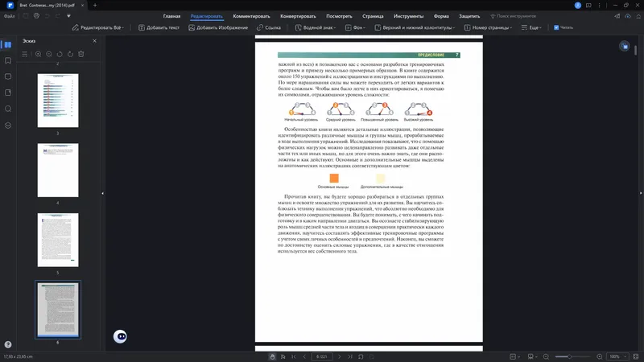Viewport: 644px width, 362px height.
Task: Open the Comments panel in left sidebar
Action: pyautogui.click(x=8, y=76)
